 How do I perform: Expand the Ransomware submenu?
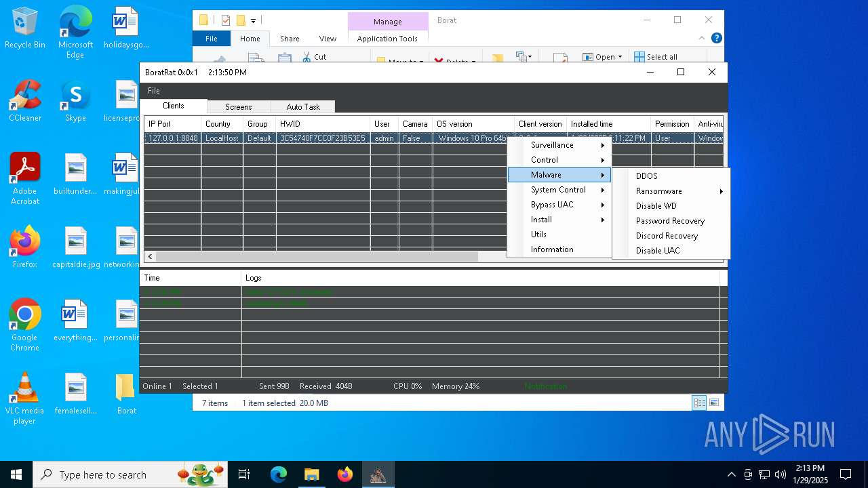tap(671, 191)
